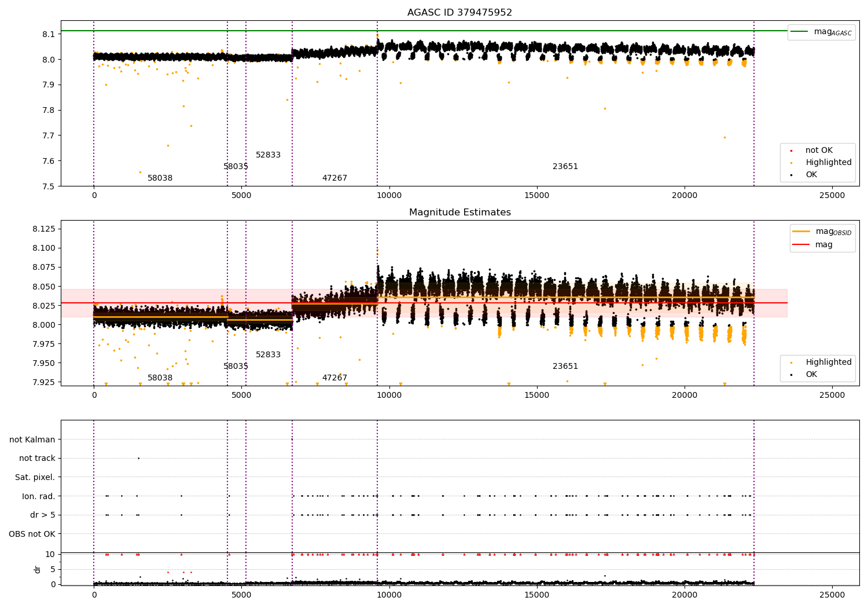Click the 'Magnitude Estimates' plot title

coord(459,213)
